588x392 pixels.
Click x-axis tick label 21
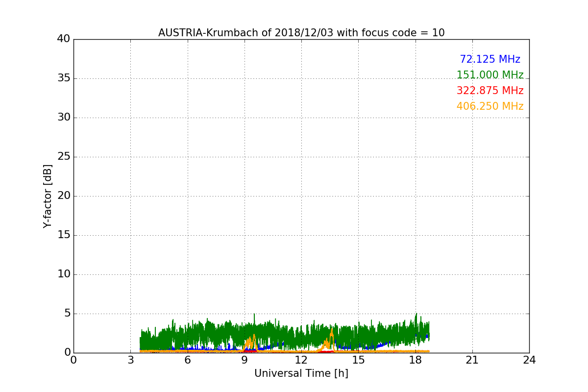coord(472,360)
